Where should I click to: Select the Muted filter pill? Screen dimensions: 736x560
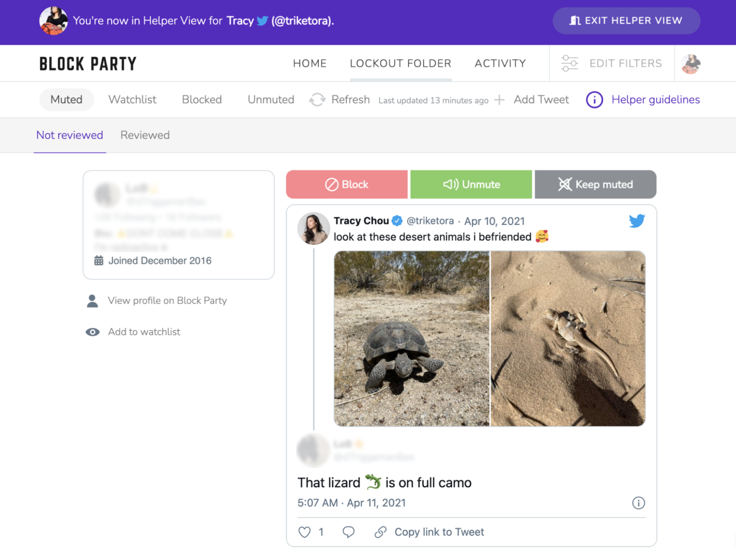(67, 99)
